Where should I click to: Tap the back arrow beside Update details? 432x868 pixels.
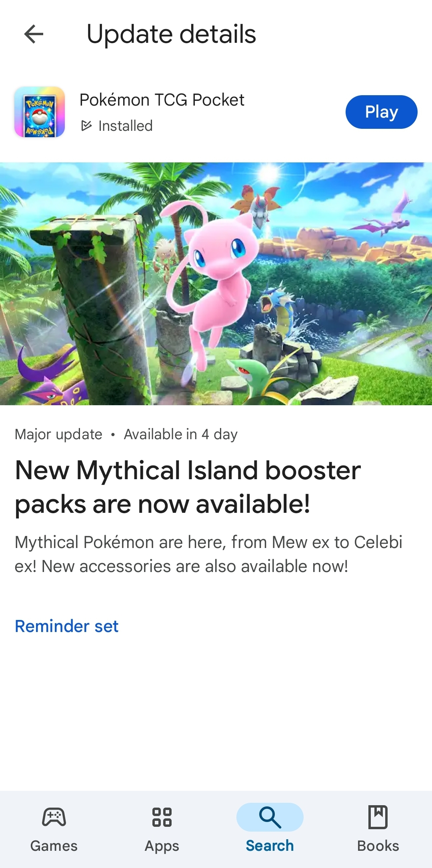pyautogui.click(x=34, y=34)
